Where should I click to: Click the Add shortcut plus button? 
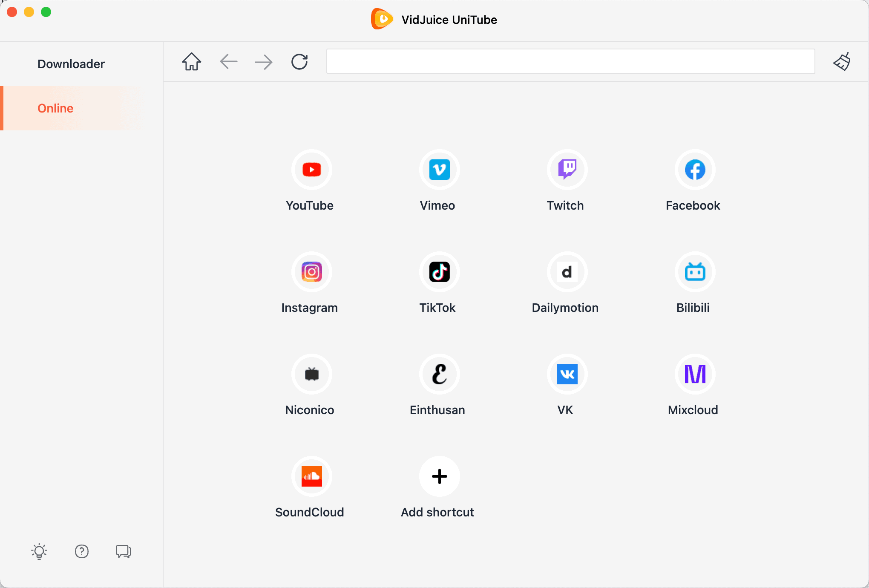pos(439,476)
